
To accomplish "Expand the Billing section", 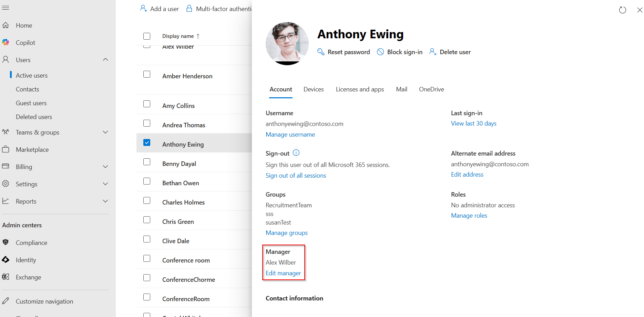I will pyautogui.click(x=105, y=167).
